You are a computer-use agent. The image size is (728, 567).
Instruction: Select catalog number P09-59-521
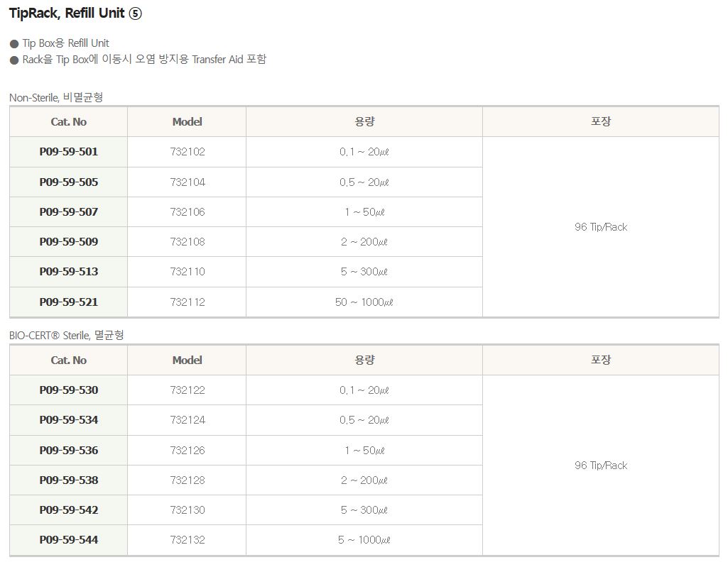(69, 302)
